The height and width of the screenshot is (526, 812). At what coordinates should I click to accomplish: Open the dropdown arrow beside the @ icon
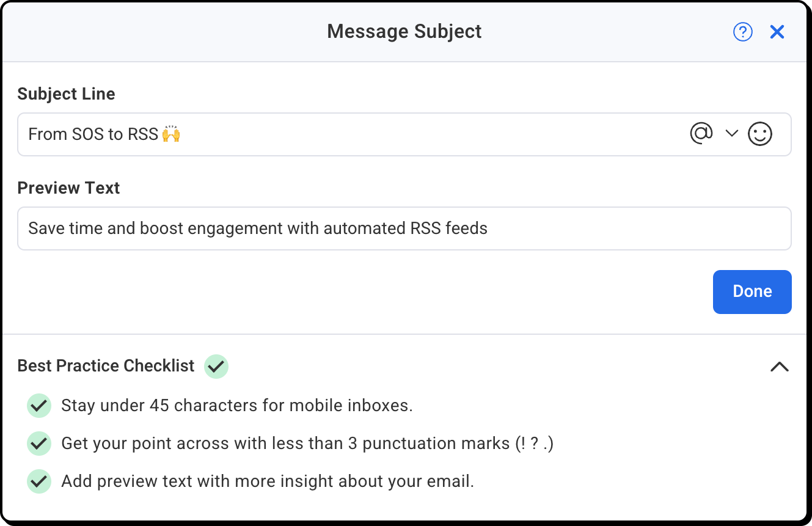point(732,134)
